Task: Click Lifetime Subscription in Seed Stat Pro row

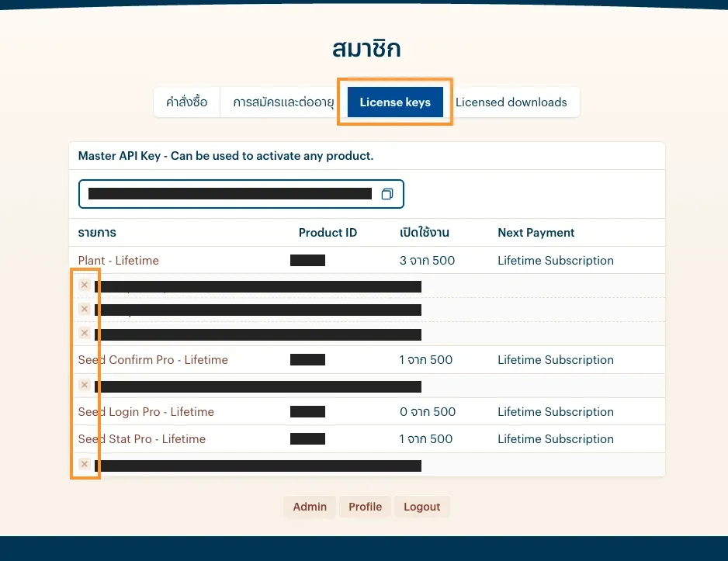Action: tap(556, 439)
